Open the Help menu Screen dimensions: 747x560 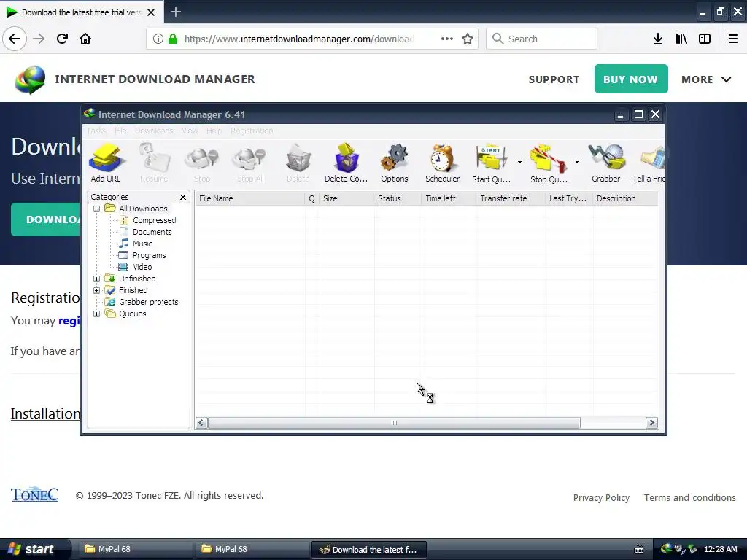[214, 131]
